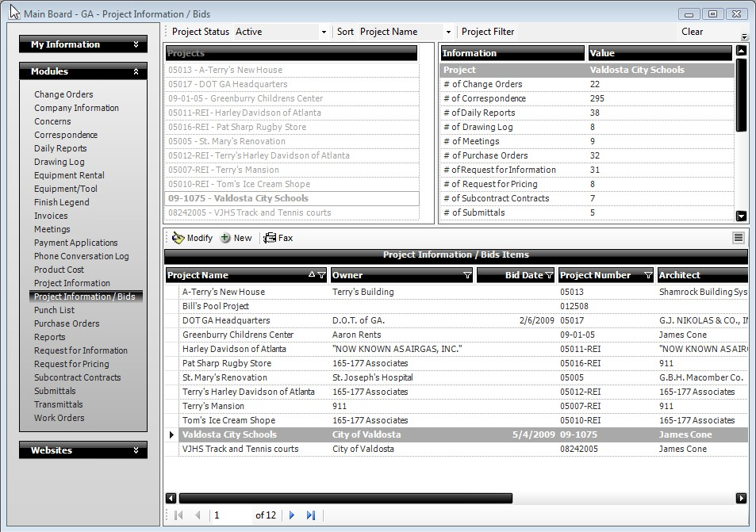Image resolution: width=756 pixels, height=532 pixels.
Task: Open the Sort dropdown set to Project Name
Action: coord(447,31)
